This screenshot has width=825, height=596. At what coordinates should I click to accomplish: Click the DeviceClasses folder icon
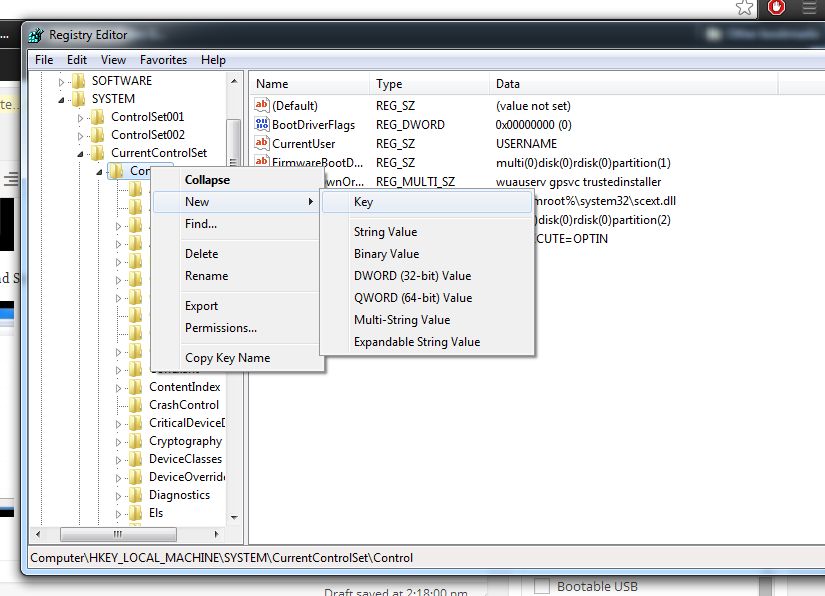coord(135,459)
